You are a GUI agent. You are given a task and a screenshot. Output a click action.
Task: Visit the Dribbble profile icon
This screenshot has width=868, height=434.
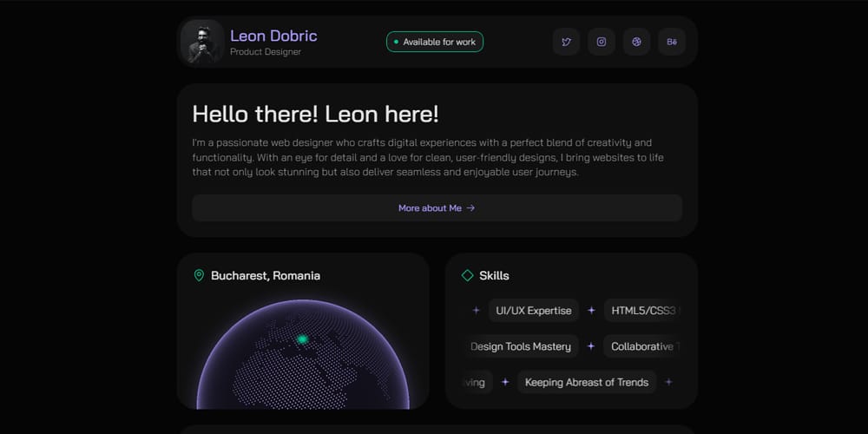click(636, 42)
